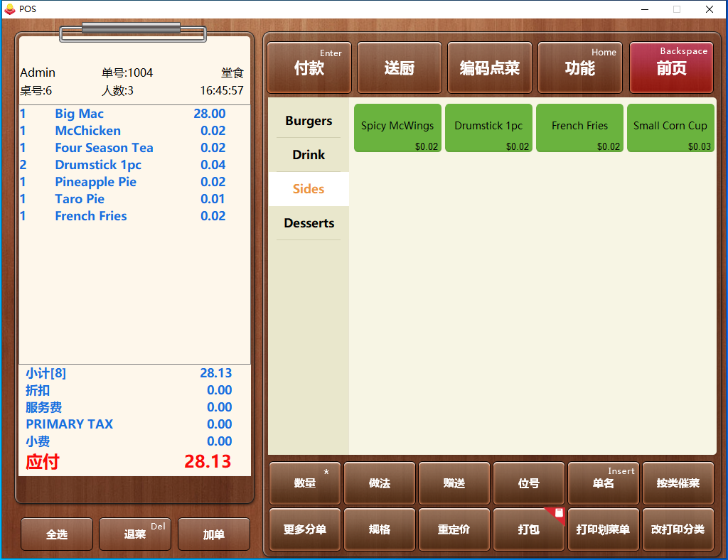Click the 付款 payment button

(309, 68)
